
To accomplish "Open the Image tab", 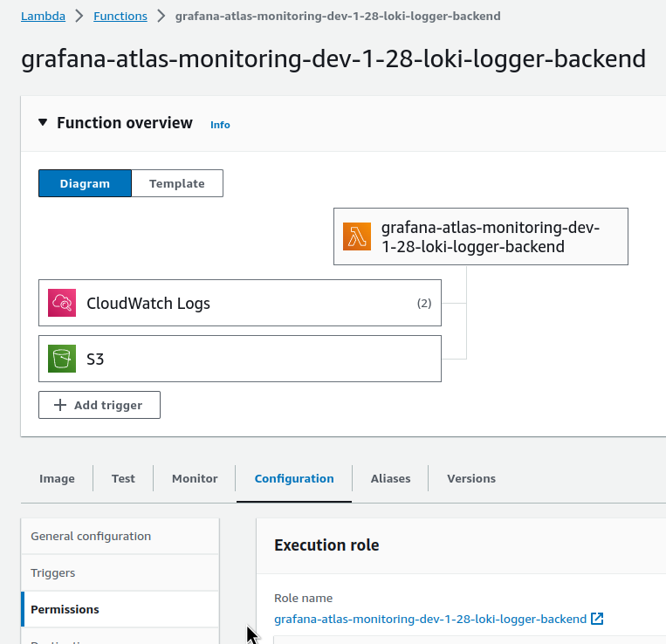I will [57, 478].
